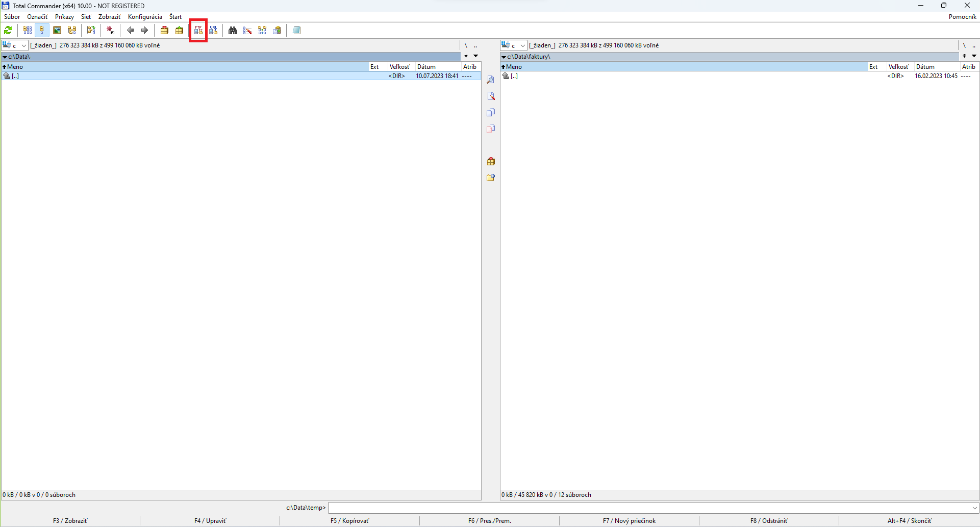Open the Sieť menu

86,17
